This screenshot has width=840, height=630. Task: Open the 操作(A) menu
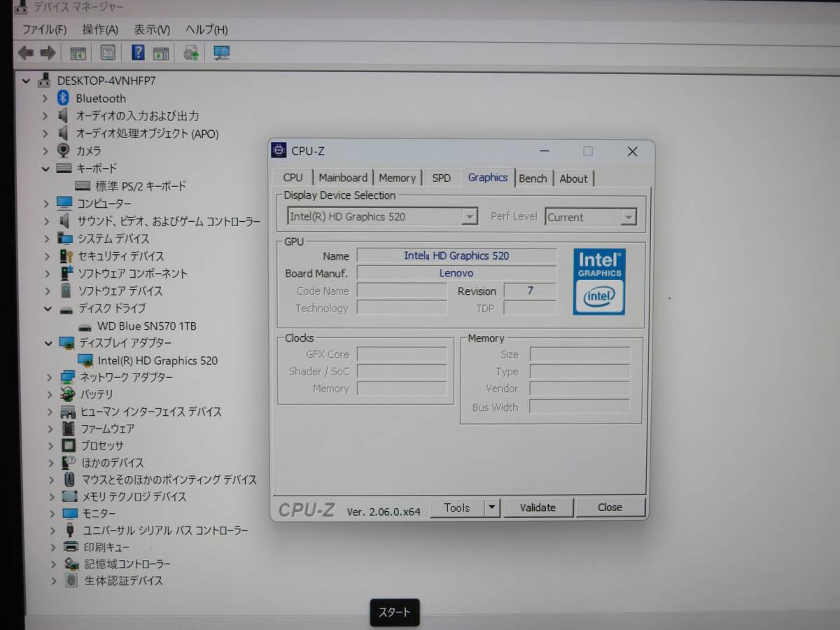pyautogui.click(x=100, y=29)
